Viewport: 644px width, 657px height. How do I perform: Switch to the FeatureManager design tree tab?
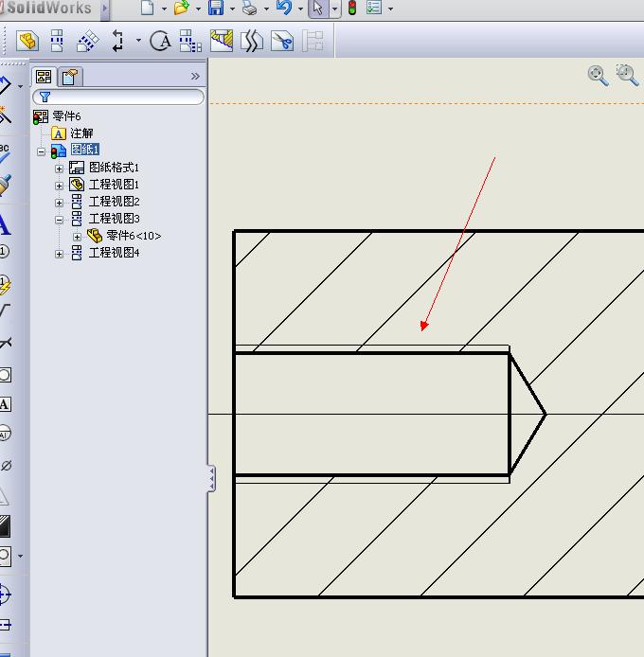44,77
